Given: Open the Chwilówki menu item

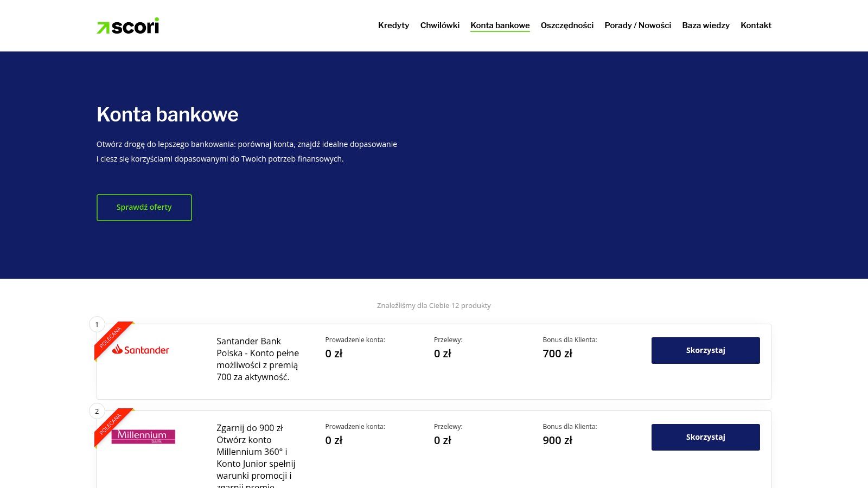Looking at the screenshot, I should click(x=439, y=25).
